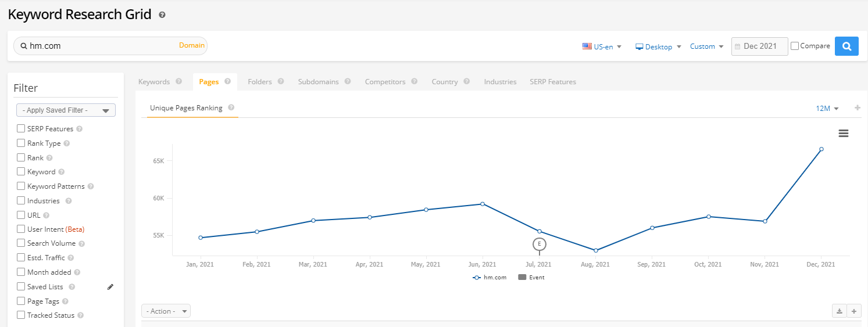Open the 12M time range dropdown
Screen dimensions: 868x327
click(x=827, y=109)
